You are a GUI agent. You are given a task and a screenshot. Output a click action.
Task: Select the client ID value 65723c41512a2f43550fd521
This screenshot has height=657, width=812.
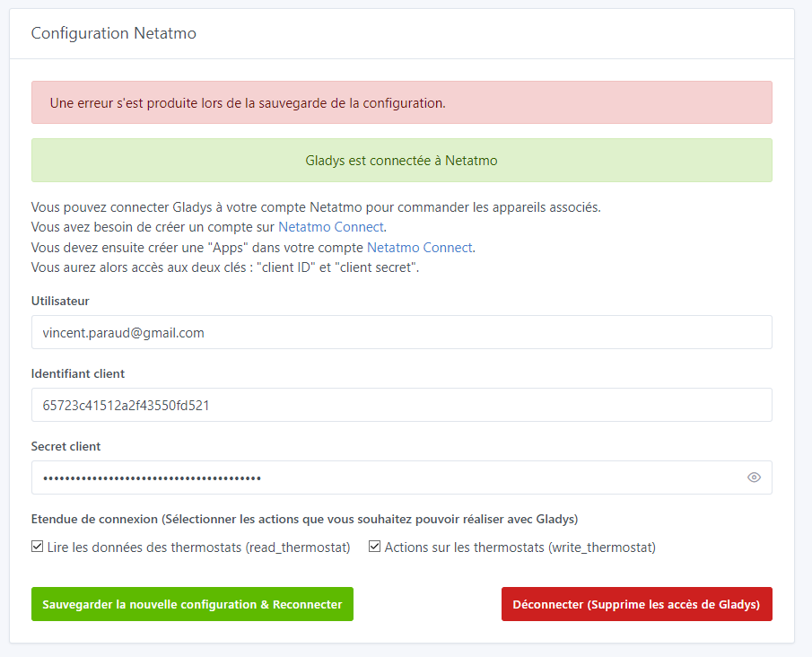pos(401,405)
